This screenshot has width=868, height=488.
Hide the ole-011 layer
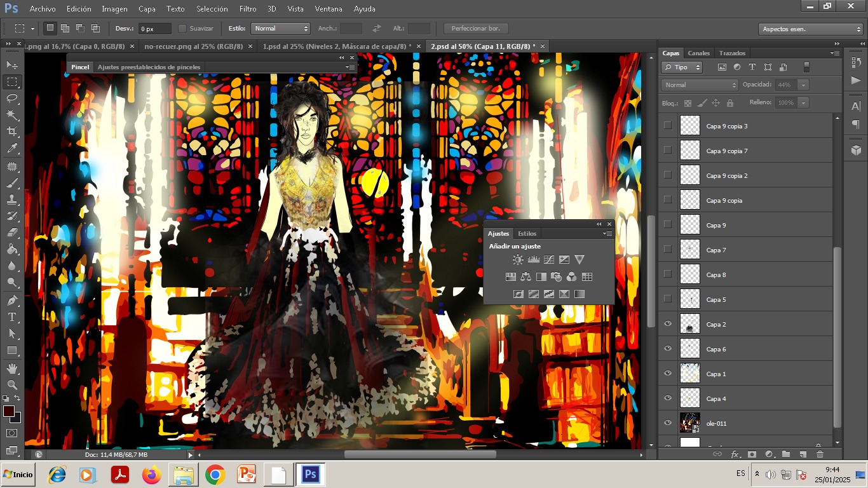pyautogui.click(x=667, y=423)
